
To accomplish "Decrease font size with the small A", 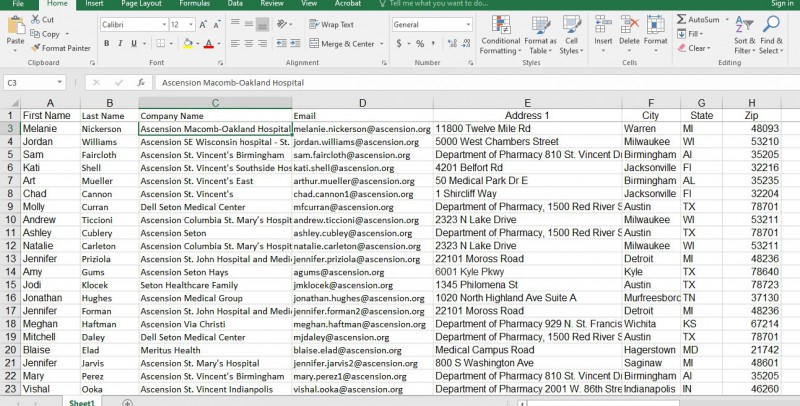I will click(217, 24).
